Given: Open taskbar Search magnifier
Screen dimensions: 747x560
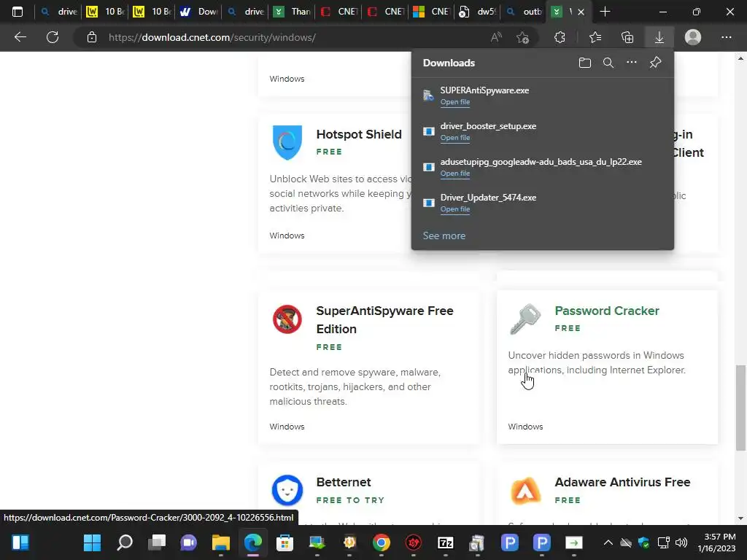Looking at the screenshot, I should point(124,542).
